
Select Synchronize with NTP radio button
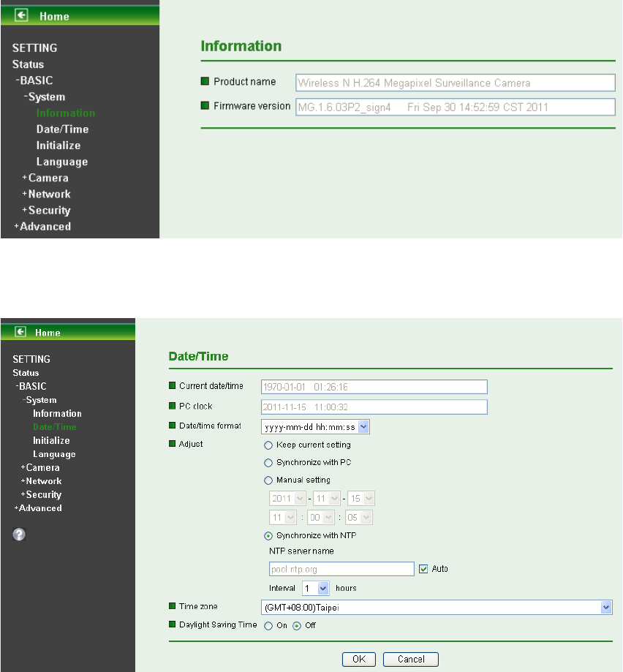tap(268, 536)
